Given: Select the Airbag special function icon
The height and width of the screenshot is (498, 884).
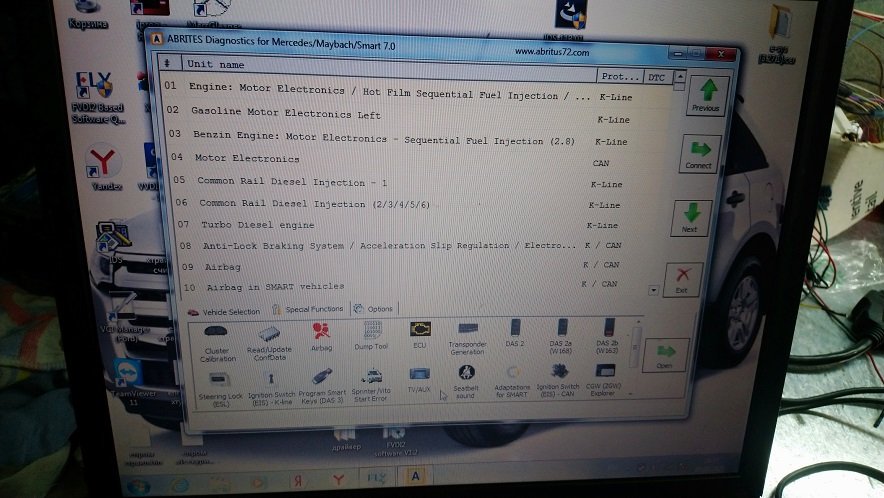Looking at the screenshot, I should [x=321, y=337].
